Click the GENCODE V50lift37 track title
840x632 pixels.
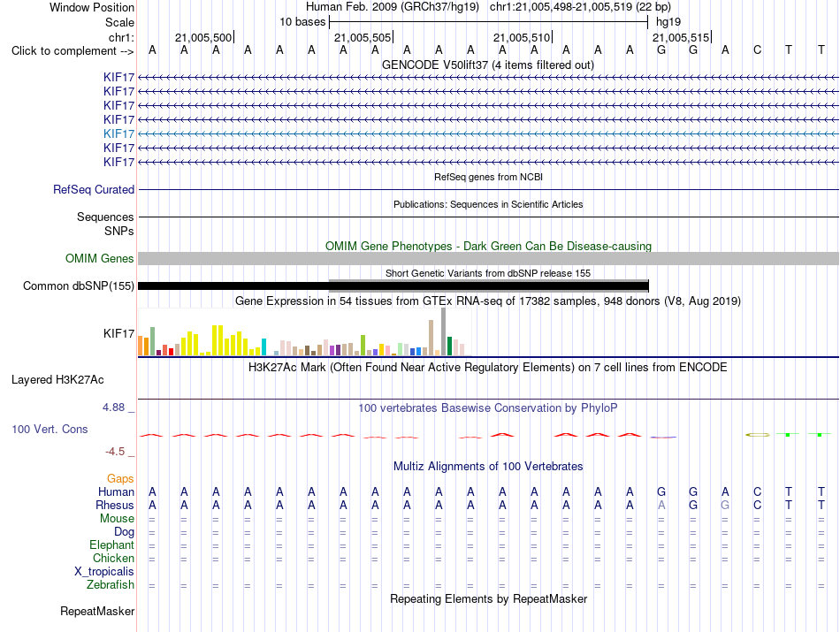tap(488, 65)
